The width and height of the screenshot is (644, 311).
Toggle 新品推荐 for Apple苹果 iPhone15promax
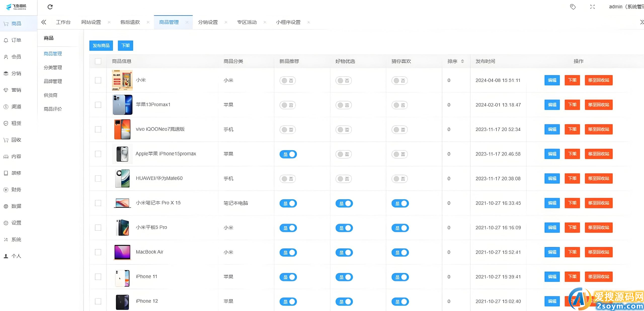point(288,154)
